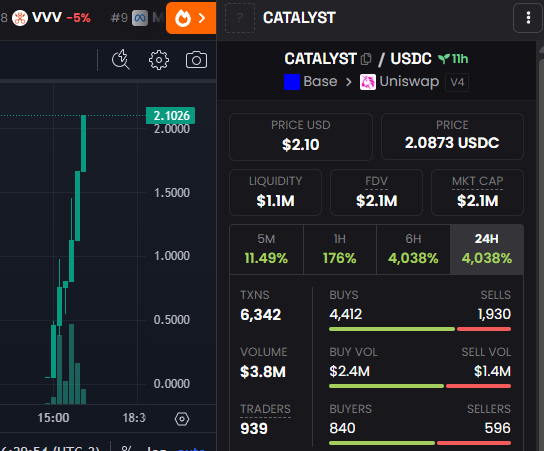Select the 24H timeframe tab
The height and width of the screenshot is (451, 544).
[487, 249]
